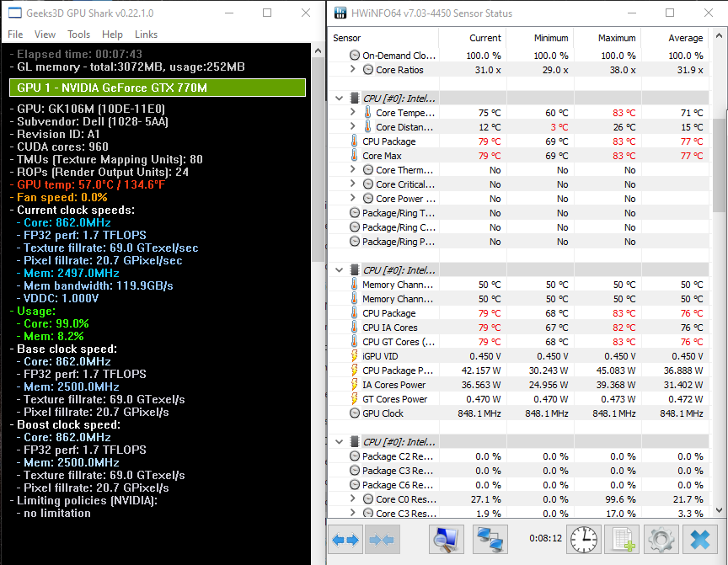Expand the Core Temperatures row
The image size is (728, 565).
(x=352, y=112)
